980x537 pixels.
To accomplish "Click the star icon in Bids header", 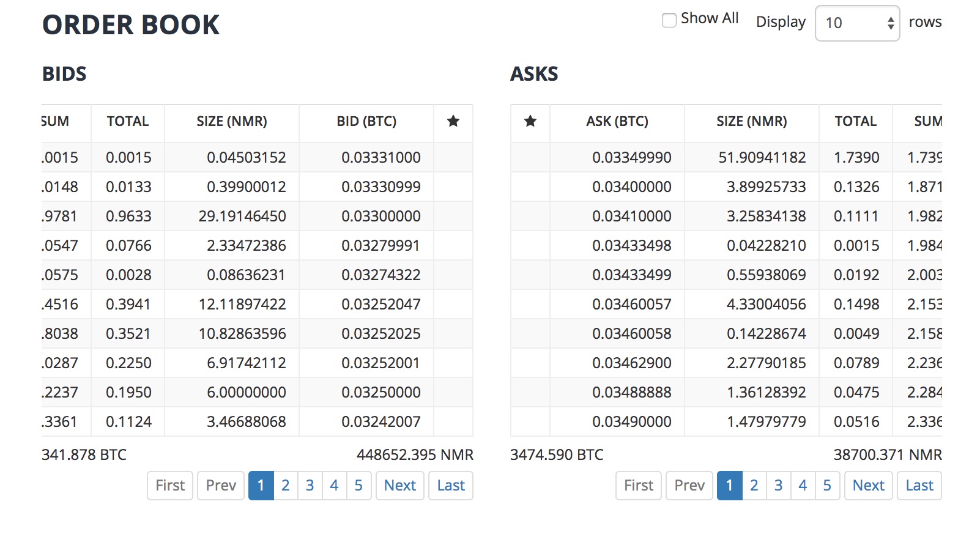I will click(x=453, y=121).
